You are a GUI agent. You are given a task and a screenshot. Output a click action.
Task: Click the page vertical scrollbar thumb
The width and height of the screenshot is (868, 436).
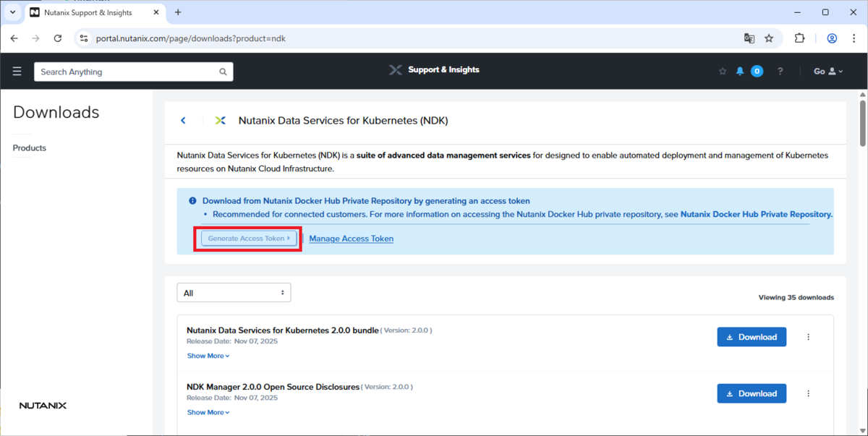point(862,124)
